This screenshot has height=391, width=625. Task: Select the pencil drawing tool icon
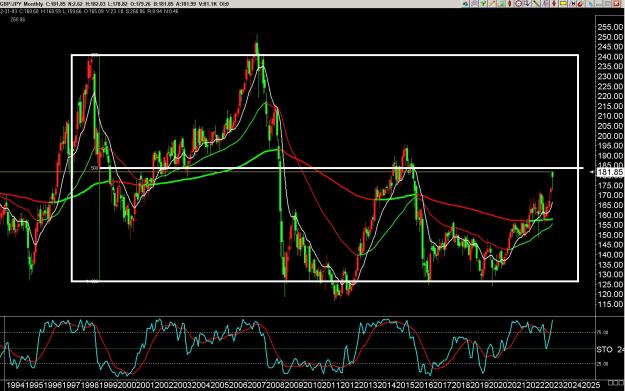(492, 4)
